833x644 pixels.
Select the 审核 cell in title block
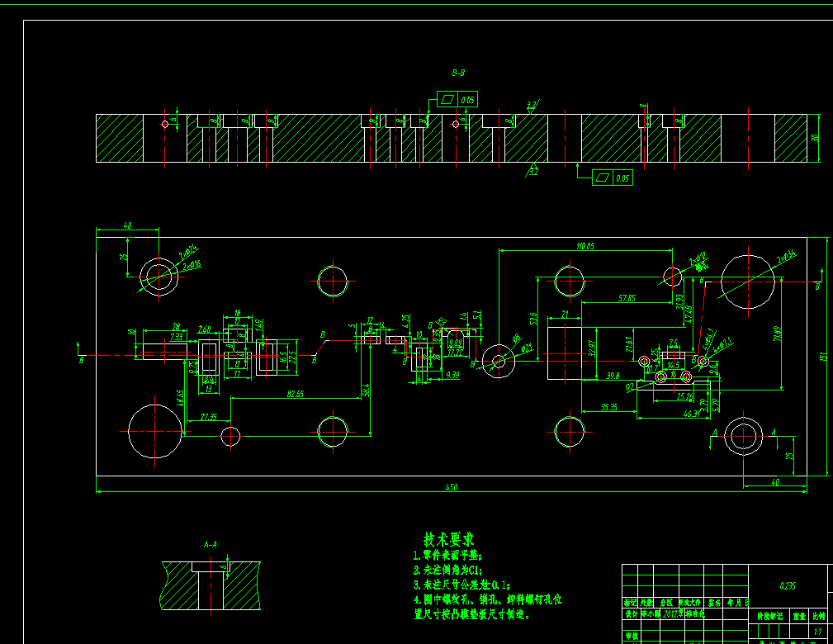point(631,636)
